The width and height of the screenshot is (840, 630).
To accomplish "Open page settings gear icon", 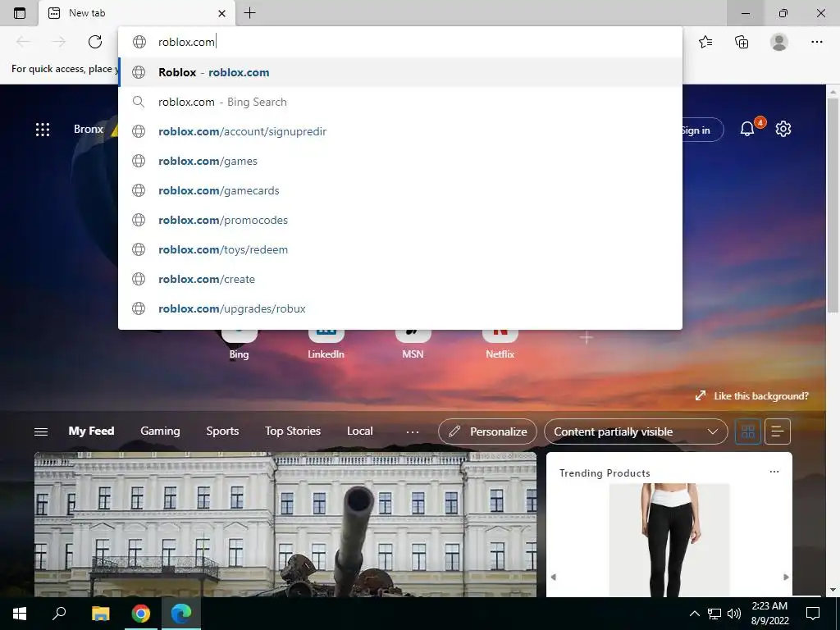I will coord(783,129).
